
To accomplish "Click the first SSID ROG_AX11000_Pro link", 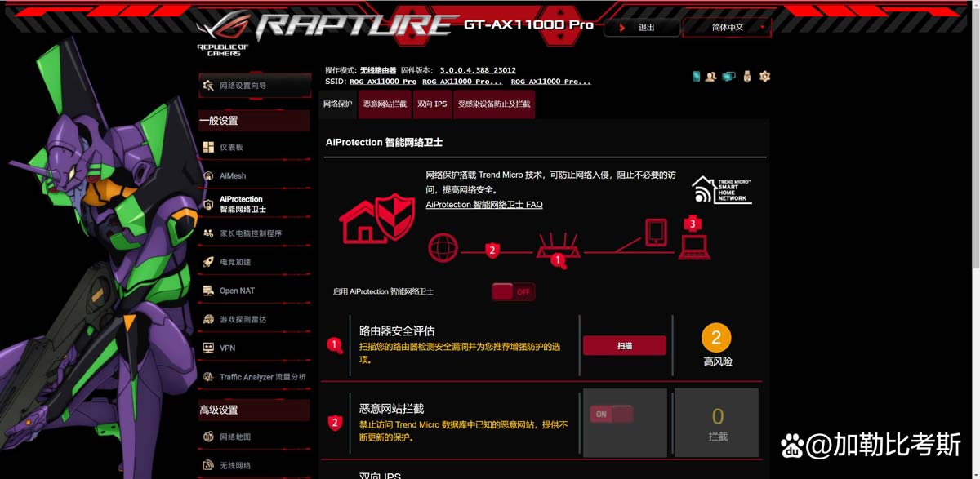I will (x=383, y=82).
